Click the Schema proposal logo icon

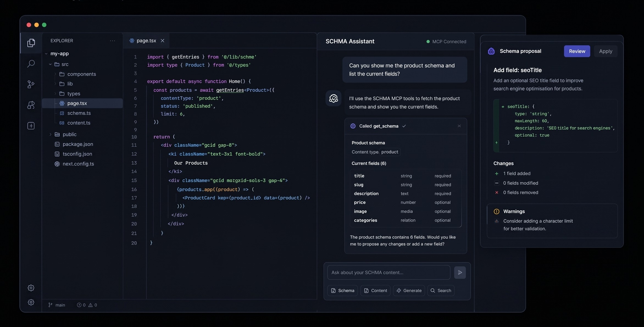491,51
